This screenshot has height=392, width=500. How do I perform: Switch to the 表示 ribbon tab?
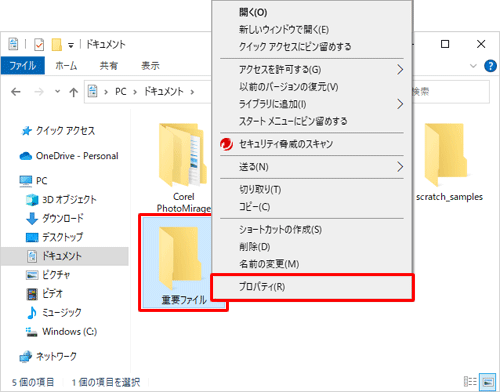150,66
